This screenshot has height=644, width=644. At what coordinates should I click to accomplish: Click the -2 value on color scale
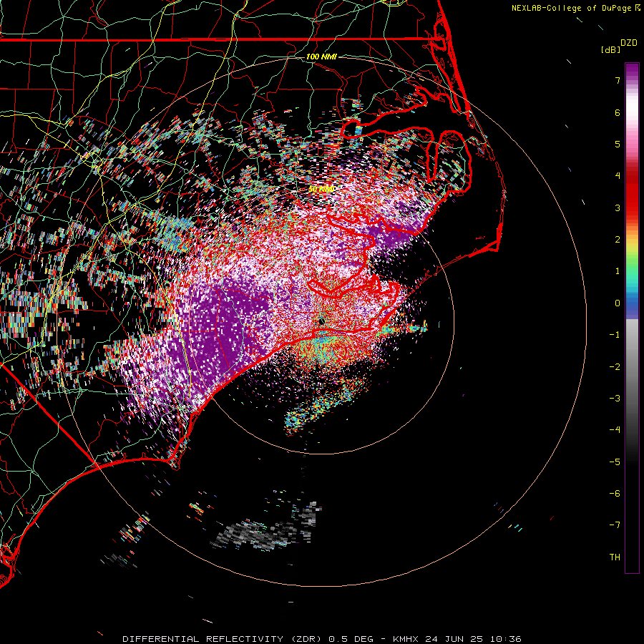[615, 367]
